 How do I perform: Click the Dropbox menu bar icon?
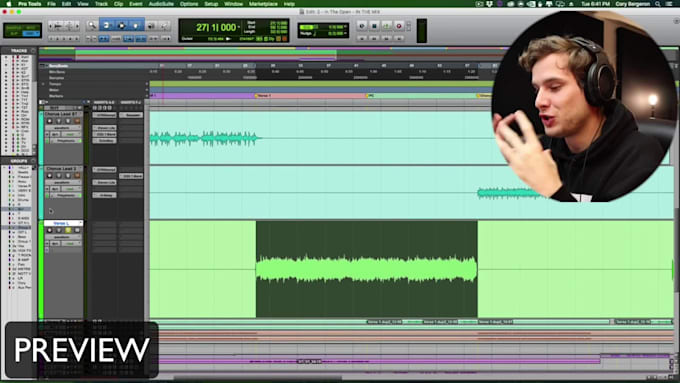pyautogui.click(x=490, y=4)
